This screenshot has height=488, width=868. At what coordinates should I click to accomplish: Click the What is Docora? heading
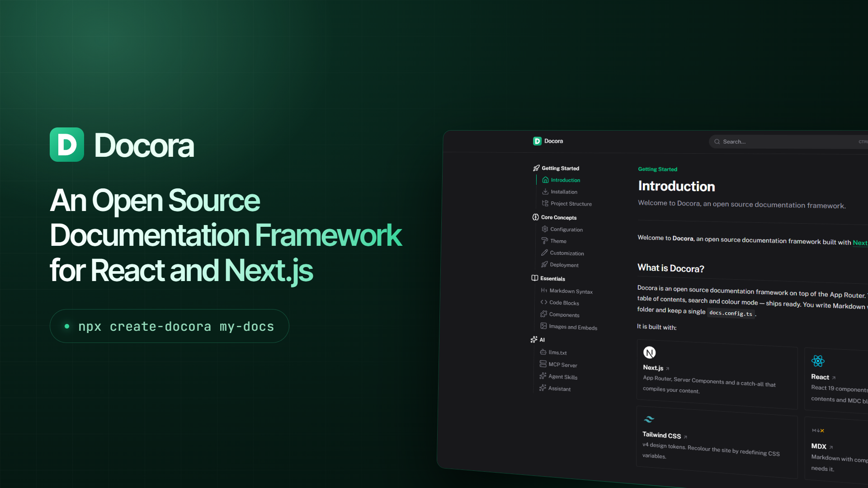click(671, 268)
